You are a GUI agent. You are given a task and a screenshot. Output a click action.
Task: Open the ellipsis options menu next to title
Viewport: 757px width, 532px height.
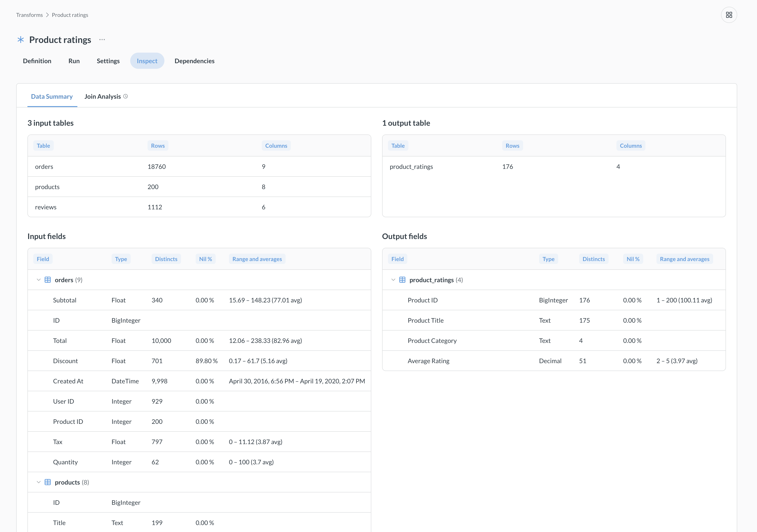point(102,40)
